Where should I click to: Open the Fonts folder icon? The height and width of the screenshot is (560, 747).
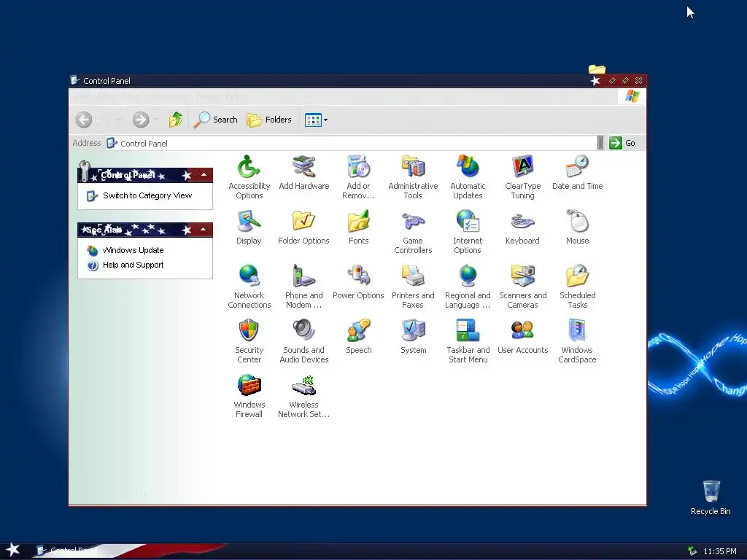pyautogui.click(x=358, y=227)
